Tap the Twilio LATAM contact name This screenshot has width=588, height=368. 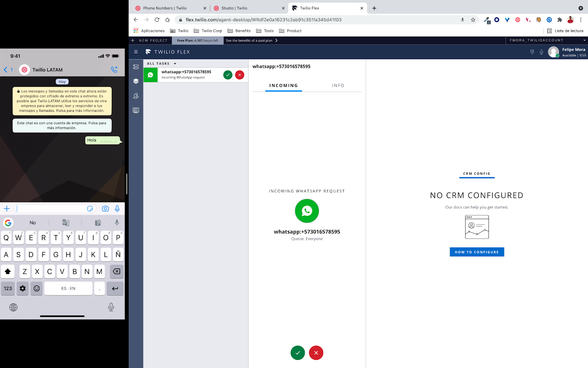coord(47,70)
